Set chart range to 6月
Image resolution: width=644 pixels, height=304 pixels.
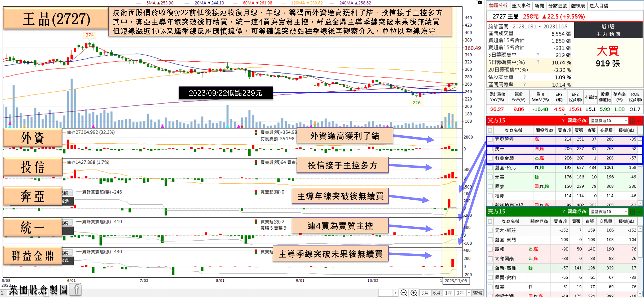(437, 293)
